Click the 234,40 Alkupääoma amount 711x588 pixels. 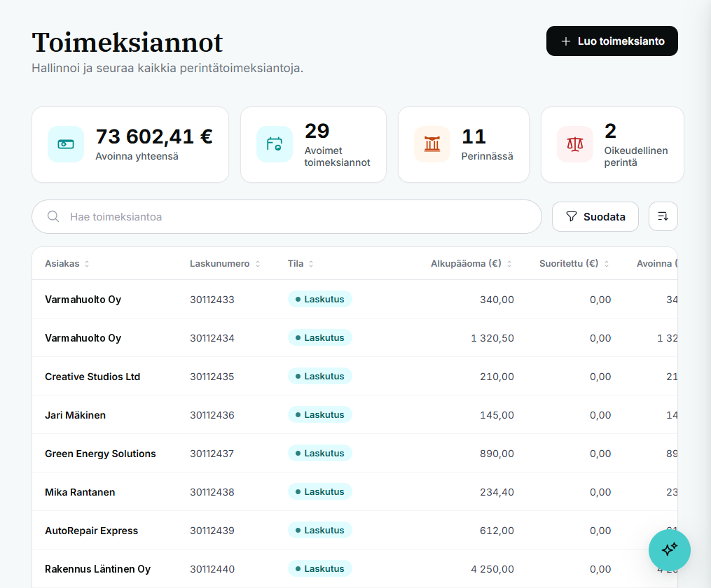tap(497, 492)
